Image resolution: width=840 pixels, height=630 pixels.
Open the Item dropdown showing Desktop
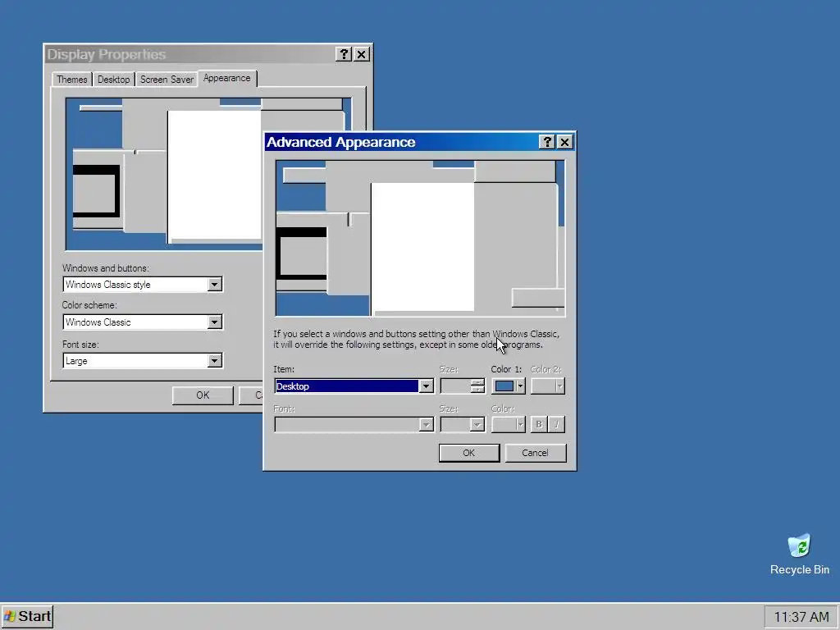(x=354, y=386)
